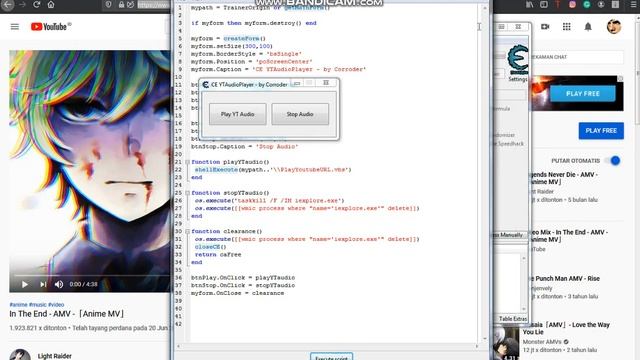Open the Mix - In The End AMV suggestion

(x=569, y=236)
